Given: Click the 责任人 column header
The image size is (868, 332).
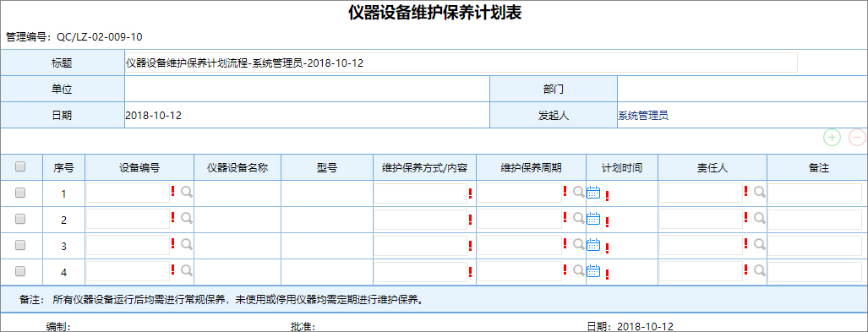Looking at the screenshot, I should (712, 167).
